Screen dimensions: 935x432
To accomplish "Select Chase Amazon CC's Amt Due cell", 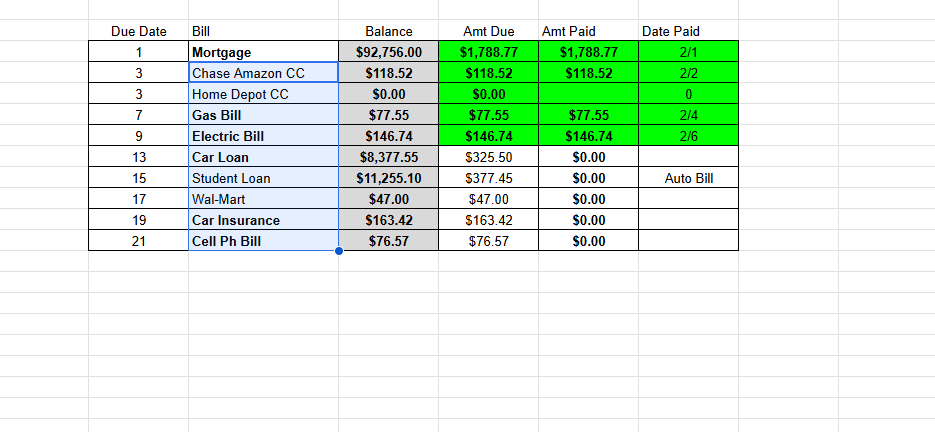I will point(488,73).
